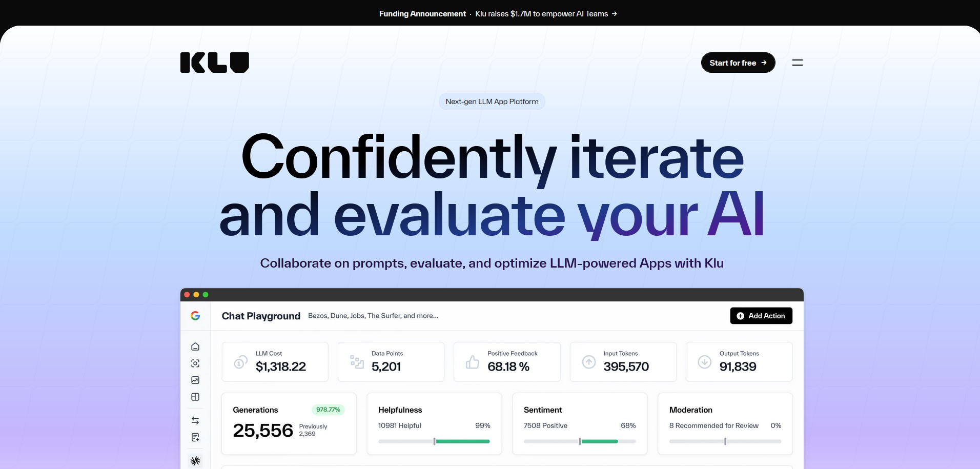Open the Funding Announcement banner link
This screenshot has height=469, width=980.
(x=498, y=14)
